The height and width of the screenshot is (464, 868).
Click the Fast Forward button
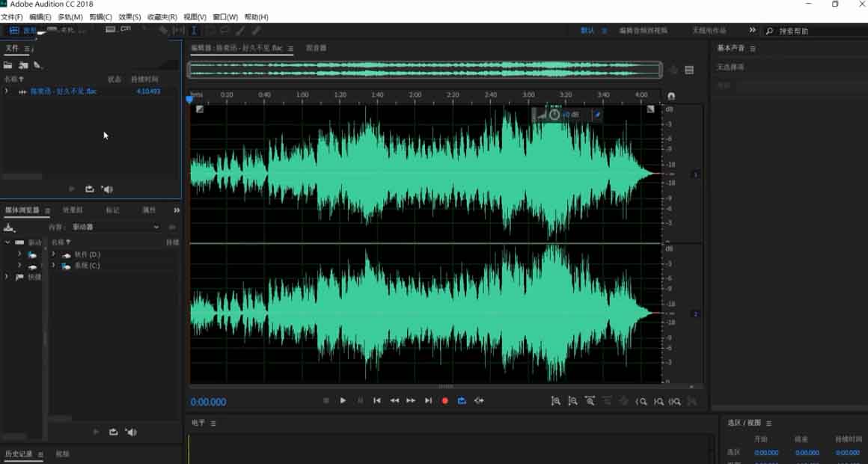(411, 401)
